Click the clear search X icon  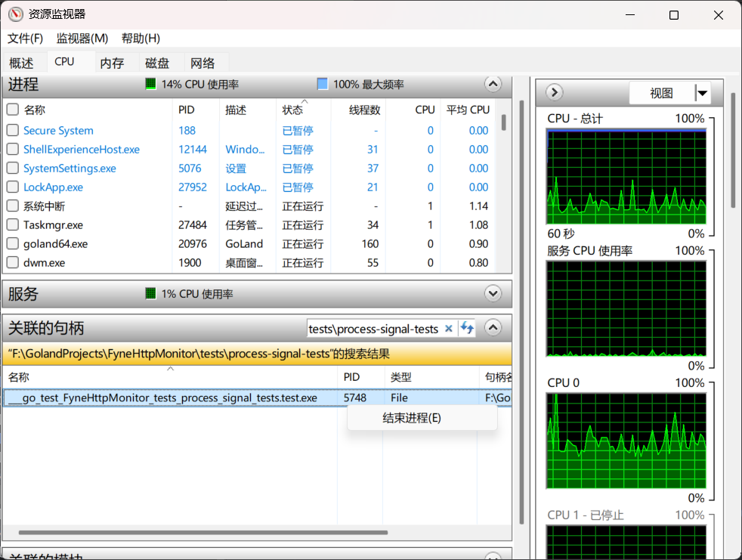pyautogui.click(x=448, y=329)
